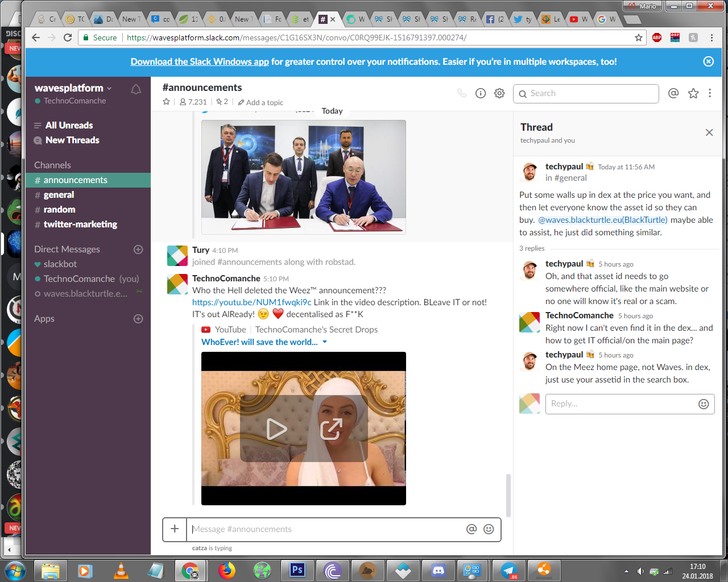
Task: Switch to the YouTube browser tab
Action: pyautogui.click(x=579, y=19)
